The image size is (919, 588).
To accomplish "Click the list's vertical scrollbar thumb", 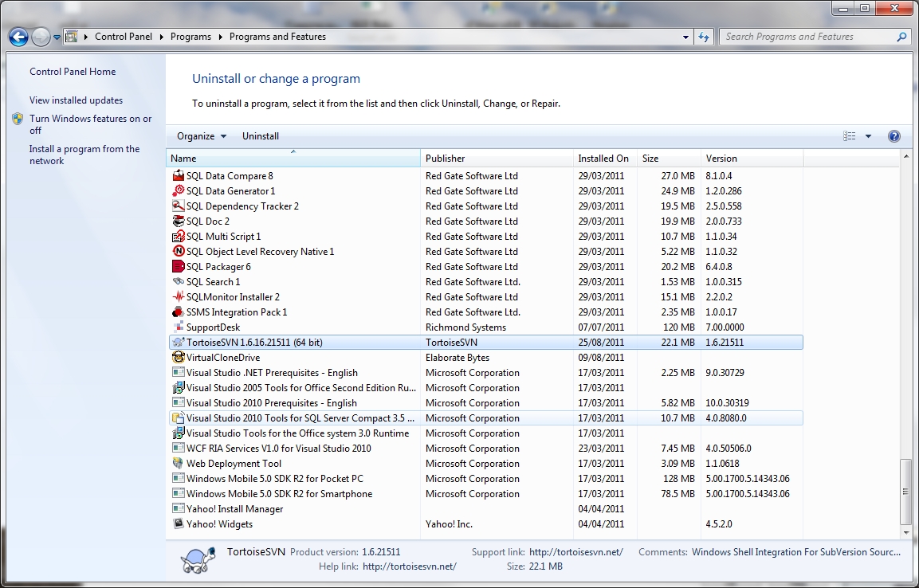I will 906,492.
